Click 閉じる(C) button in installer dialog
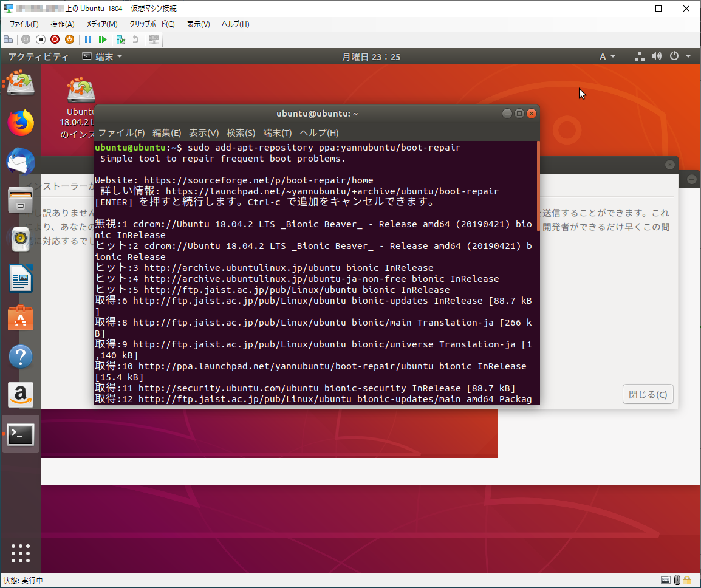This screenshot has width=701, height=588. coord(648,394)
